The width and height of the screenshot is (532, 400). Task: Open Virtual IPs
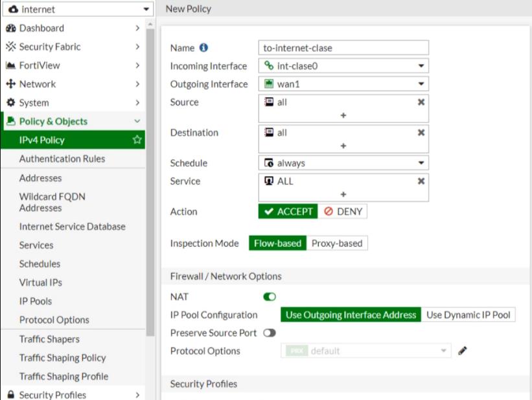(x=73, y=282)
